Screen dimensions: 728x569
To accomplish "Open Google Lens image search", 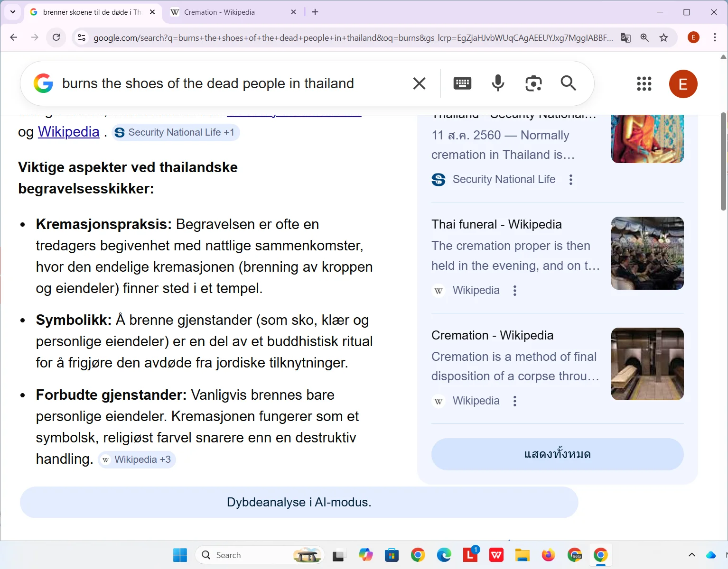I will (x=533, y=83).
